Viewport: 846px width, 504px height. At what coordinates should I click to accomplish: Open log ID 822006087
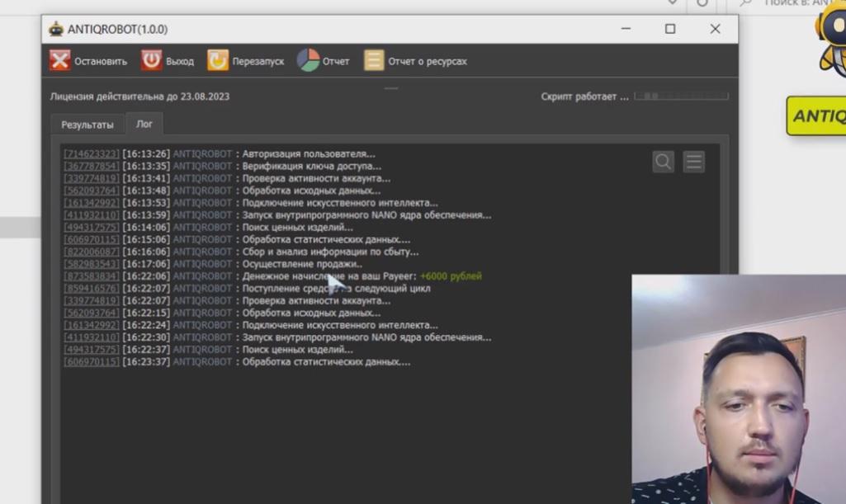tap(91, 252)
